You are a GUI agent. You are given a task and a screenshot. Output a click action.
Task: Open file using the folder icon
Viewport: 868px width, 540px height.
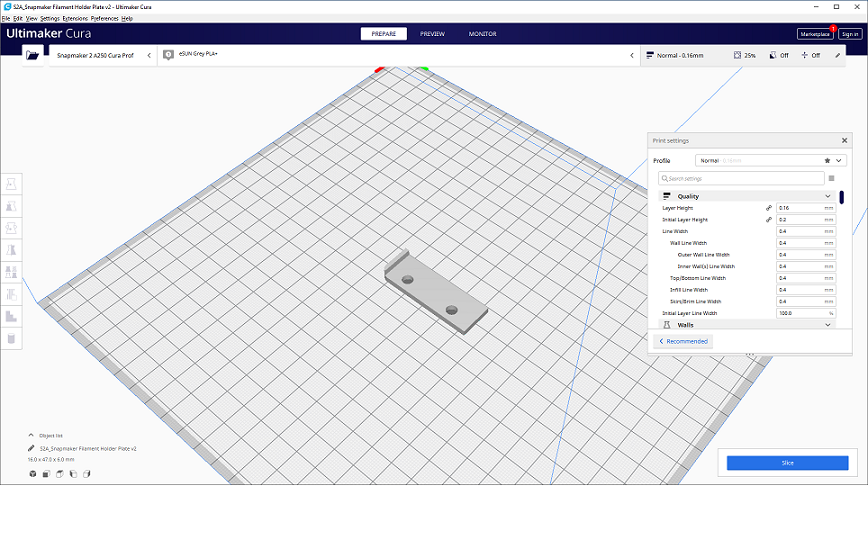coord(34,56)
